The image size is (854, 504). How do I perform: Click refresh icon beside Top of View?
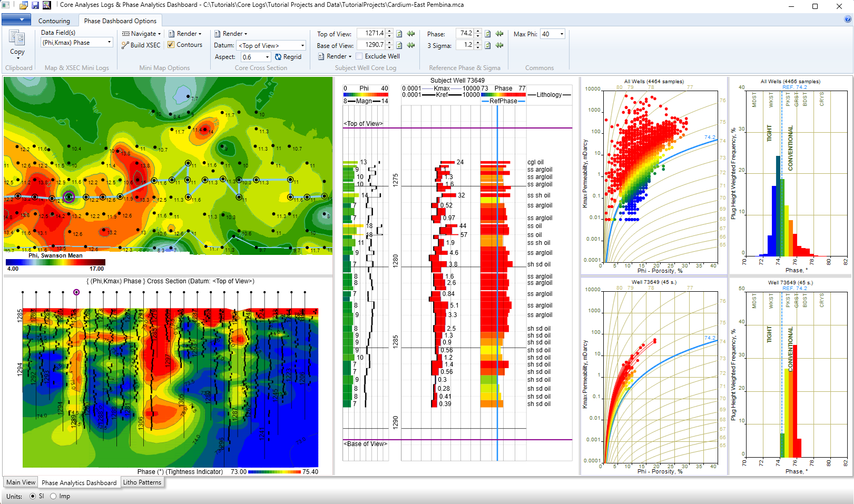point(399,34)
